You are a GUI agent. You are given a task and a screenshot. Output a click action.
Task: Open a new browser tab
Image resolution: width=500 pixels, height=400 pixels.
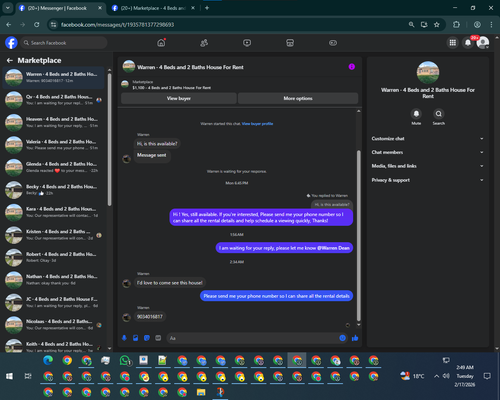coord(207,8)
